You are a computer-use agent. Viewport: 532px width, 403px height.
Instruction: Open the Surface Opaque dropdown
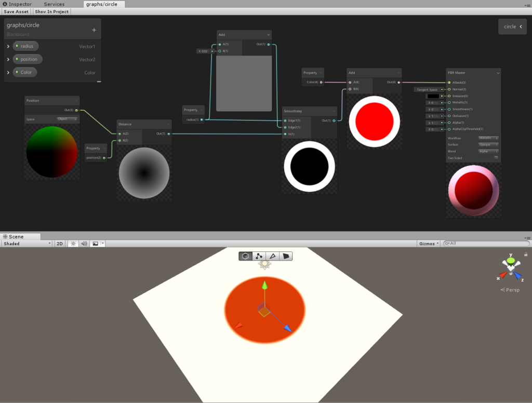488,144
